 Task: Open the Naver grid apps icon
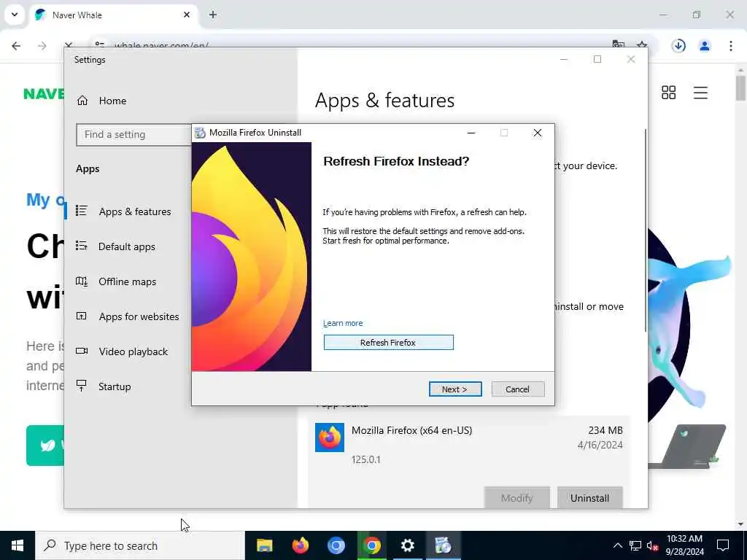[x=669, y=93]
